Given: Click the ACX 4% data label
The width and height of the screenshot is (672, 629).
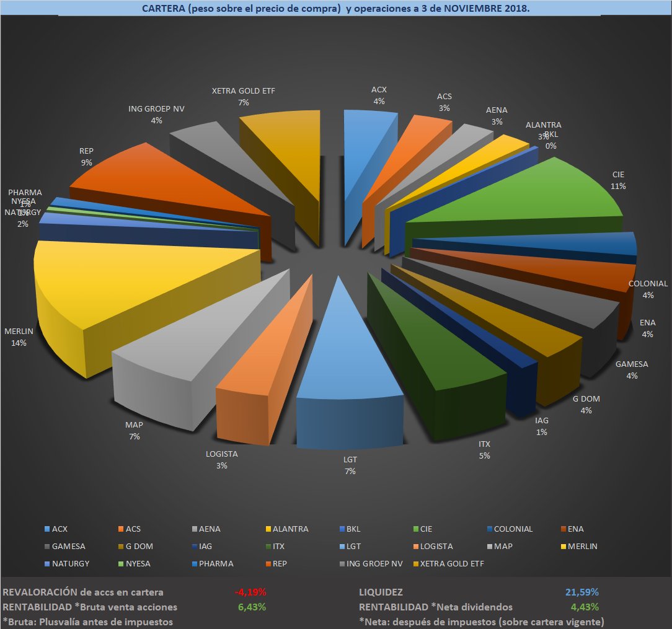Looking at the screenshot, I should pos(379,95).
